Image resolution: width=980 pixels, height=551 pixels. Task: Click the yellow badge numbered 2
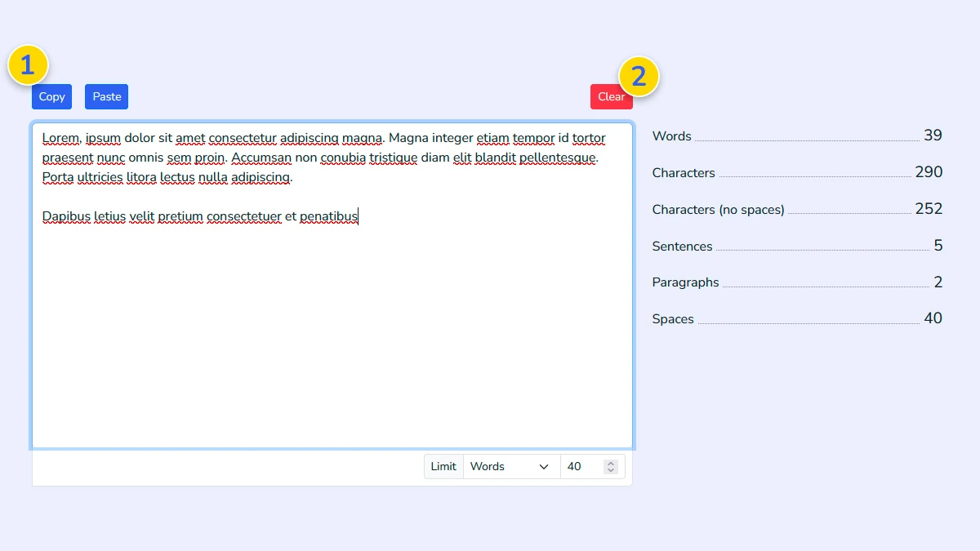point(639,76)
